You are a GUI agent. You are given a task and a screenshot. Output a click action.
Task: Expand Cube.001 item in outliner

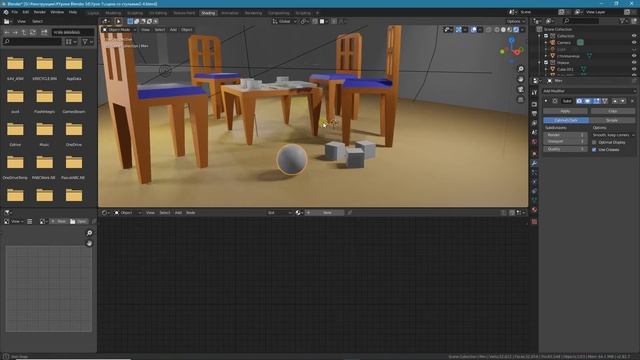tap(546, 69)
